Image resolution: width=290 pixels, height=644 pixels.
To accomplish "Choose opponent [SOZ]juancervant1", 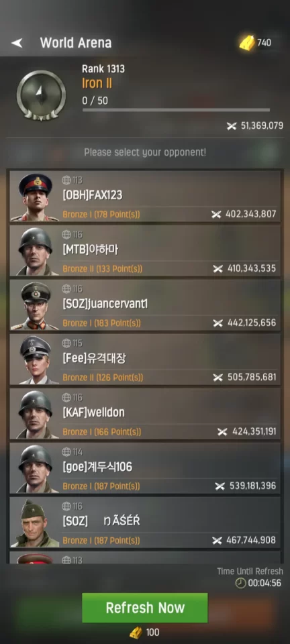I will point(145,305).
